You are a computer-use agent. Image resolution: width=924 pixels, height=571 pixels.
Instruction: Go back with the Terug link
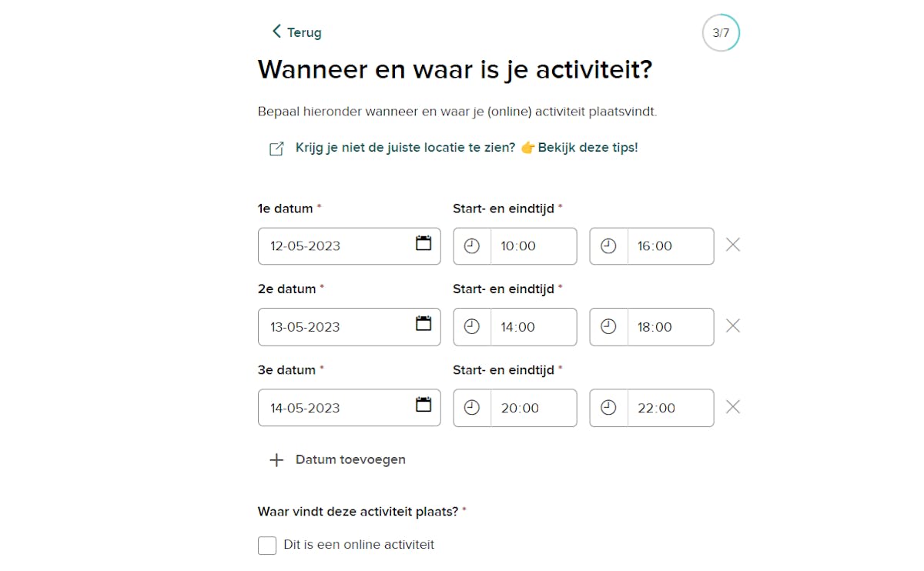[x=297, y=32]
